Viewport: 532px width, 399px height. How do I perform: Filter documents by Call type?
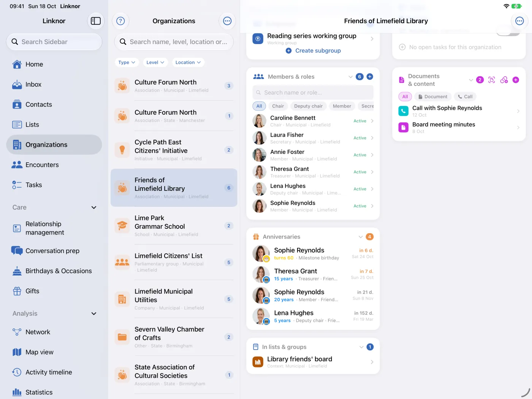click(x=465, y=97)
